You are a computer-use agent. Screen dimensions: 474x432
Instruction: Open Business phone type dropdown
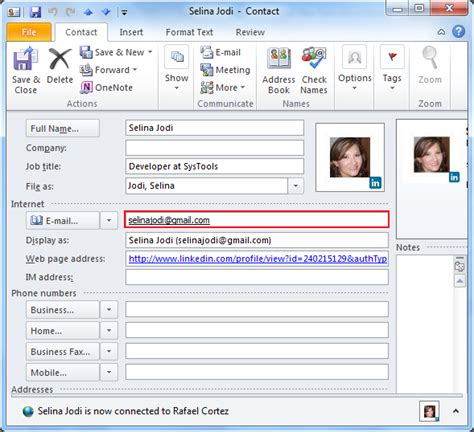[x=109, y=310]
